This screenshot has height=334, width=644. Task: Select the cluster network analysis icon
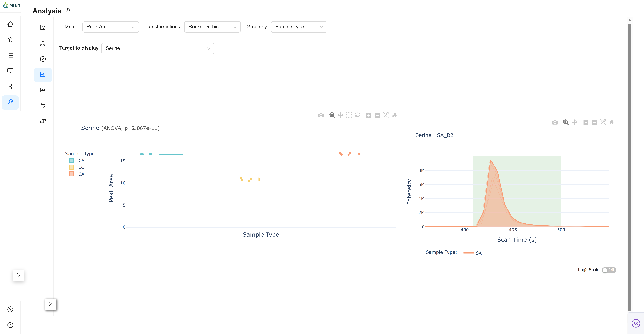click(x=43, y=43)
